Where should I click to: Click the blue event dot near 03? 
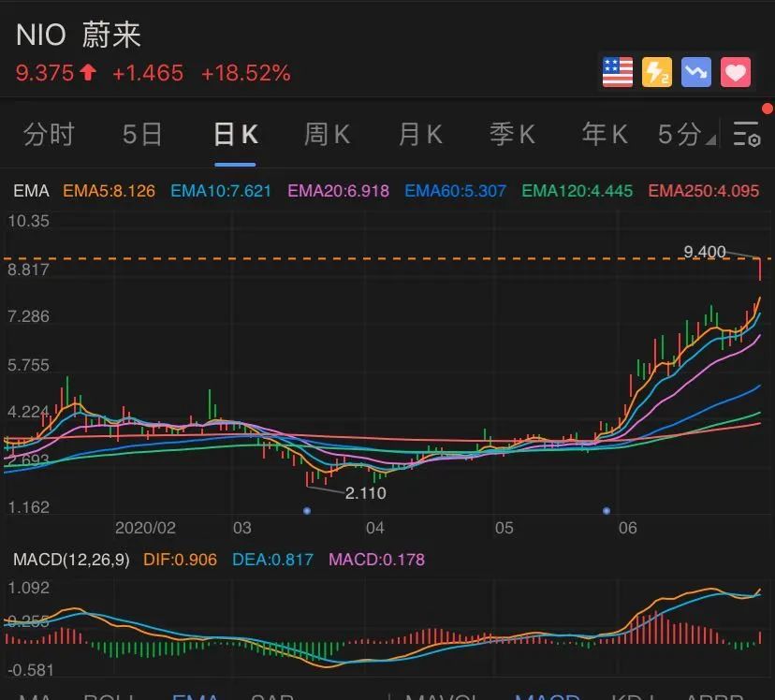click(x=307, y=510)
